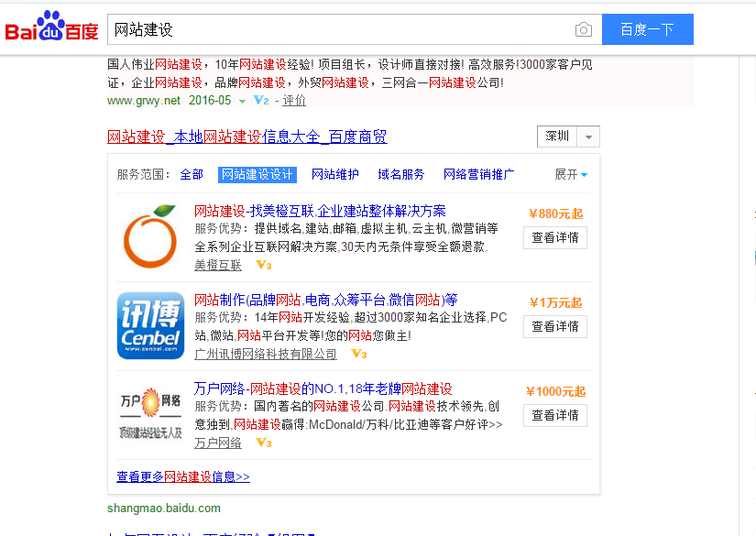Select the 全部 service filter
Image resolution: width=756 pixels, height=536 pixels.
point(192,174)
